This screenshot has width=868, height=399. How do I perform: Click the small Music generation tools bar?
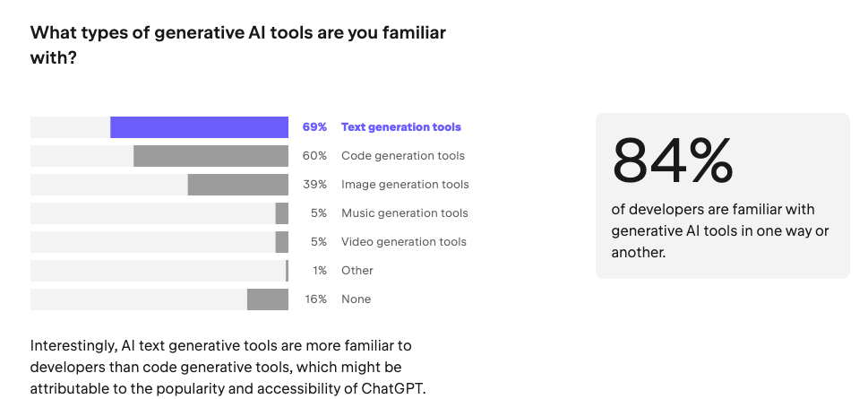point(282,213)
